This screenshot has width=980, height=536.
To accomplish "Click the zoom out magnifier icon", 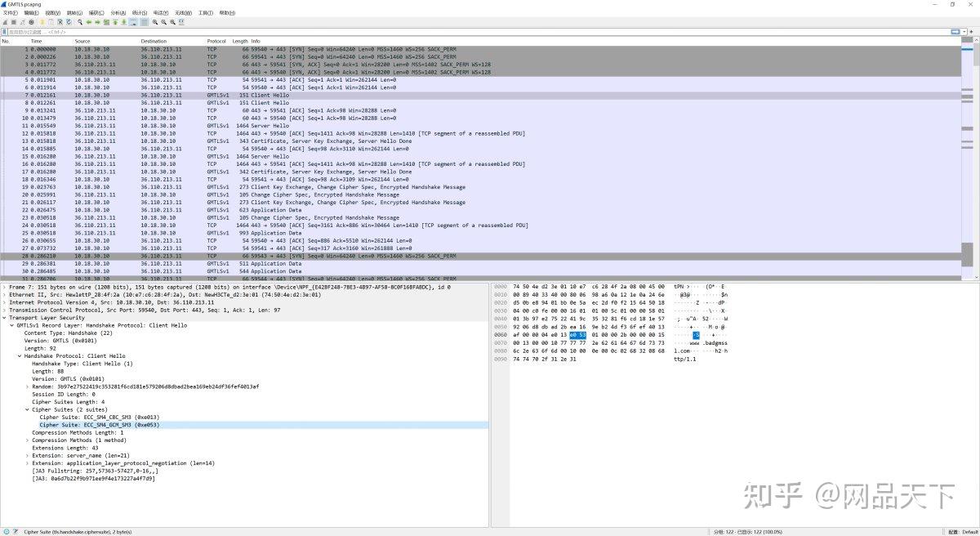I will tap(164, 22).
